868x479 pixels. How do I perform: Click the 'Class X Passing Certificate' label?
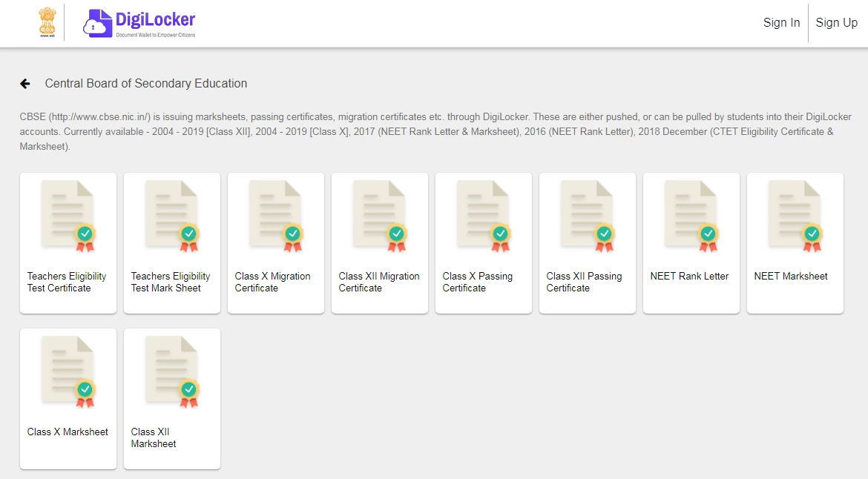pos(477,282)
